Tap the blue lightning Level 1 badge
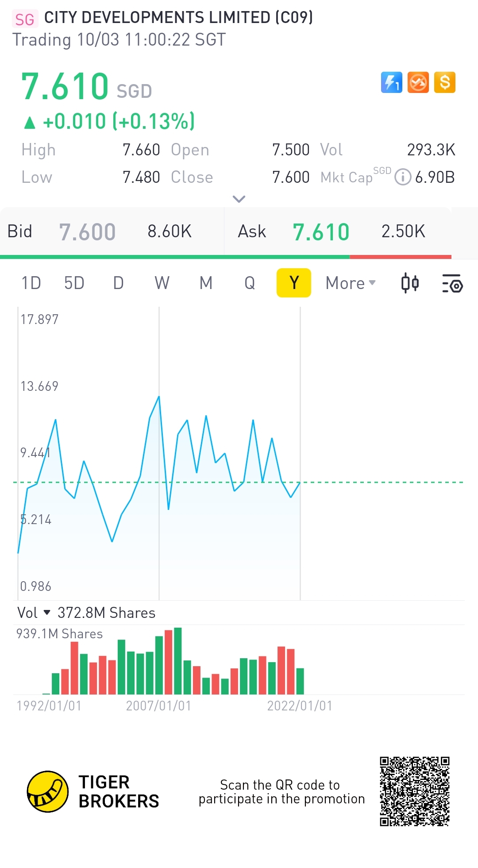Viewport: 478px width, 868px height. [391, 82]
